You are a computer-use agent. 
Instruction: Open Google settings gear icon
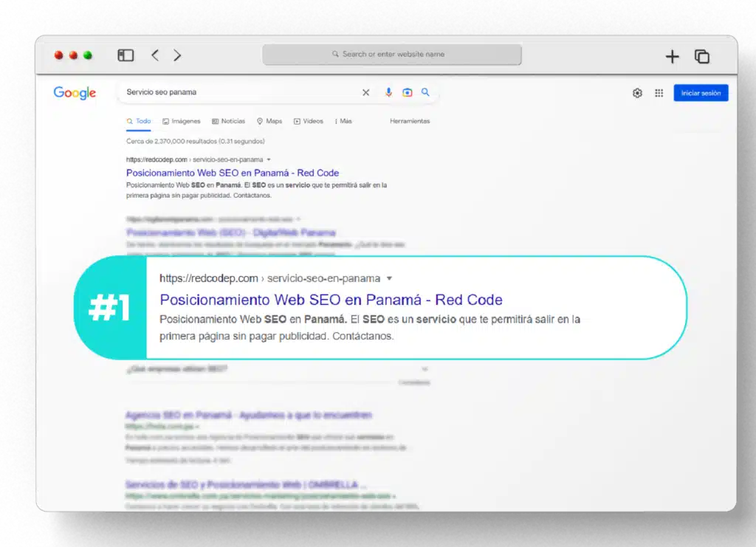click(637, 93)
